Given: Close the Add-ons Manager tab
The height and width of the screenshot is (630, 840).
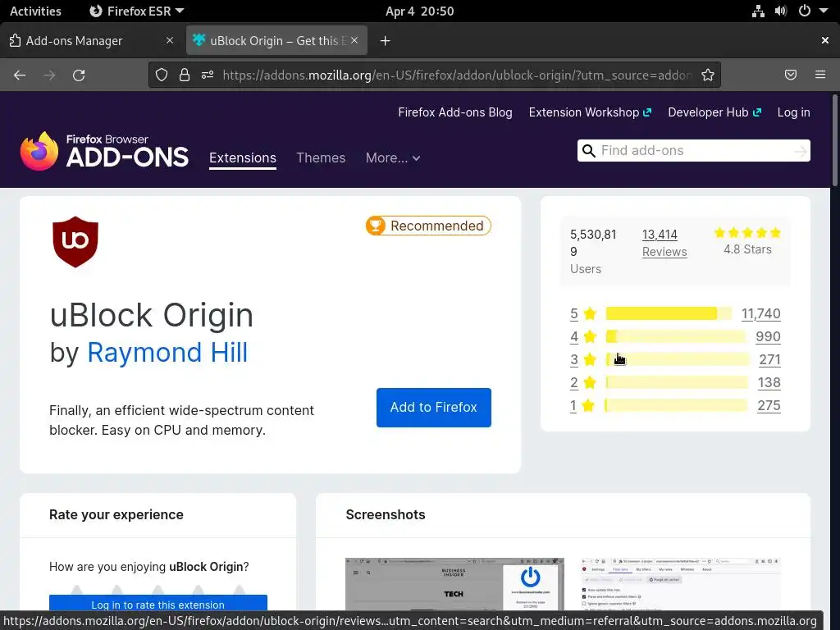Looking at the screenshot, I should [x=169, y=40].
